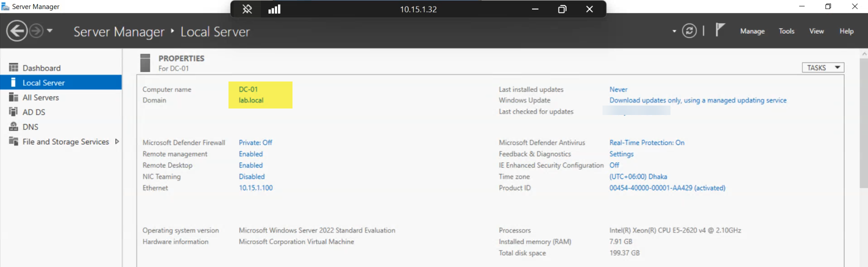Click the Forward navigation arrow

pos(36,31)
